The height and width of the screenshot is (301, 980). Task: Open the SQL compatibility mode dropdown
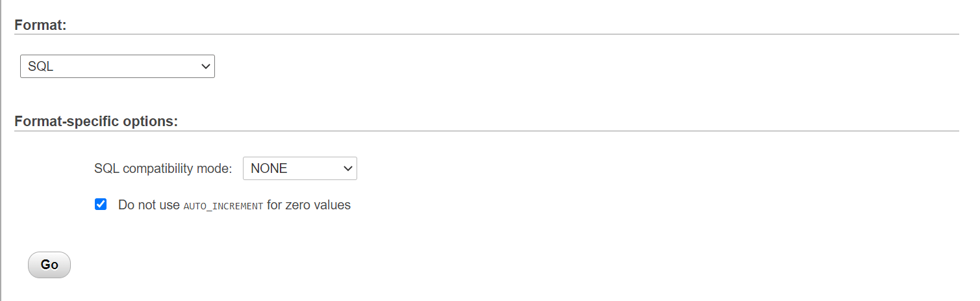pyautogui.click(x=299, y=168)
